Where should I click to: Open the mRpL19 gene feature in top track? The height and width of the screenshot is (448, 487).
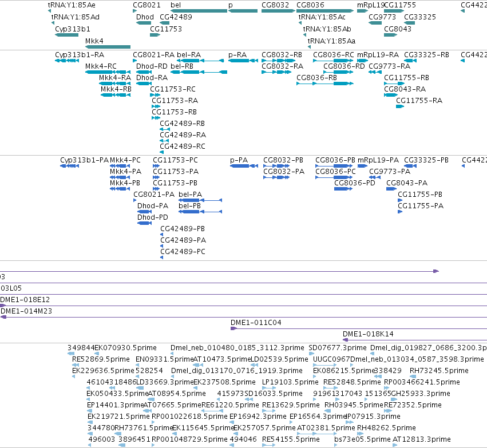pos(362,11)
